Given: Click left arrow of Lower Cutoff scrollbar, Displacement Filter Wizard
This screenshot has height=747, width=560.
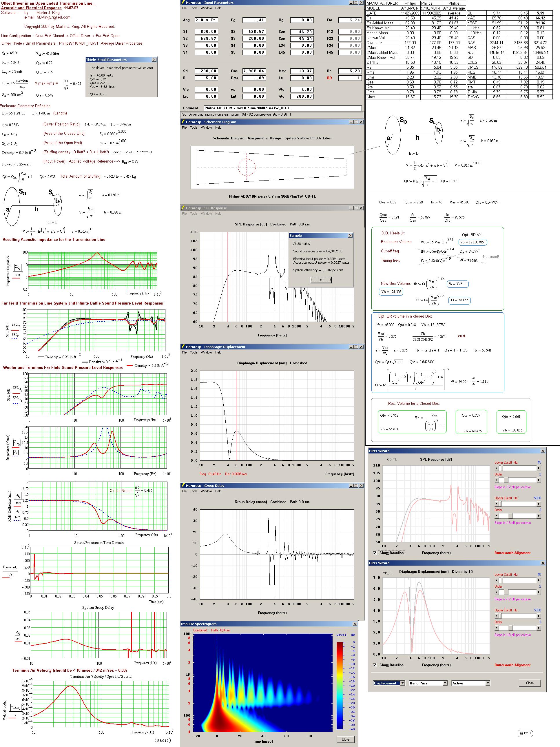Looking at the screenshot, I should click(x=497, y=580).
